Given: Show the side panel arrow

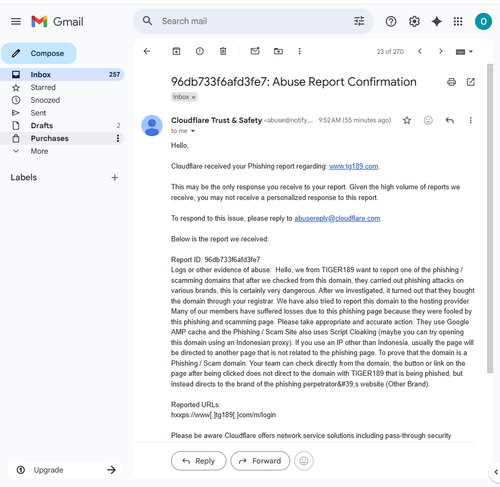Looking at the screenshot, I should coord(496,472).
